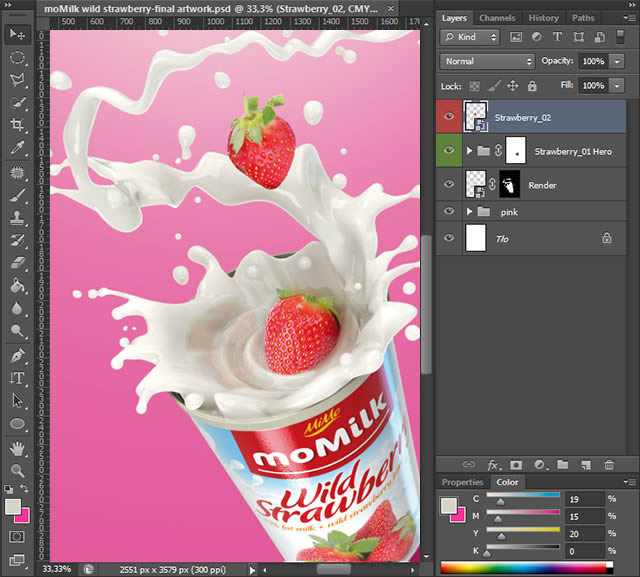Viewport: 640px width, 577px height.
Task: Hide the Tło layer
Action: pos(449,238)
